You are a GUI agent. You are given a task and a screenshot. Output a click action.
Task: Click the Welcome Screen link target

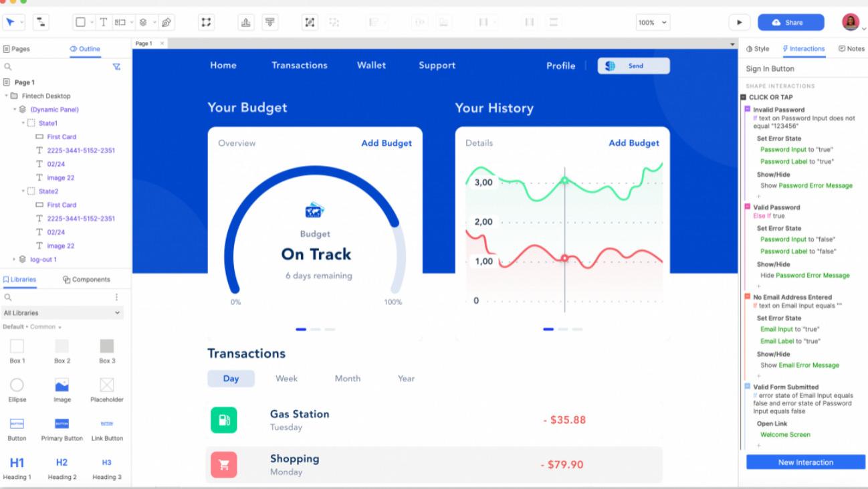coord(785,435)
